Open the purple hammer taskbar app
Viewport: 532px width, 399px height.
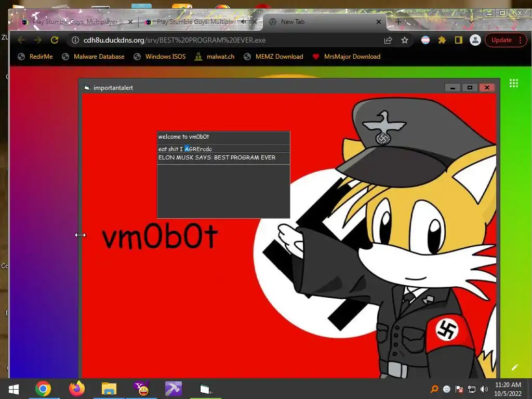point(174,389)
